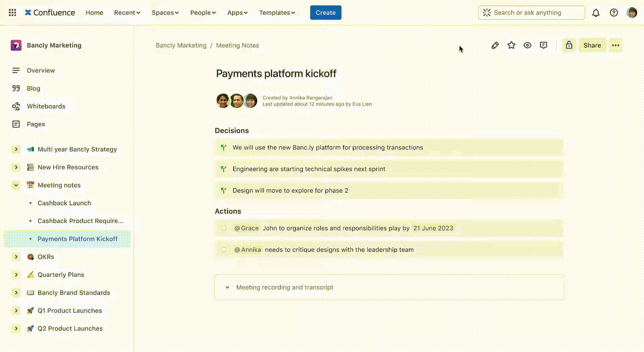This screenshot has height=352, width=644.
Task: Select Payments Platform Kickoff in sidebar
Action: point(67,239)
